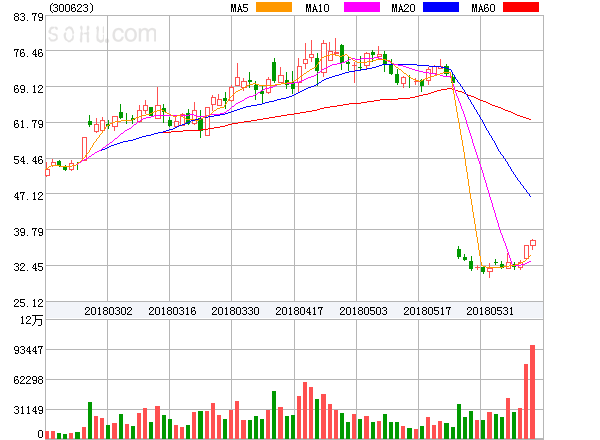
Task: Click the MA10 legend label
Action: 317,8
